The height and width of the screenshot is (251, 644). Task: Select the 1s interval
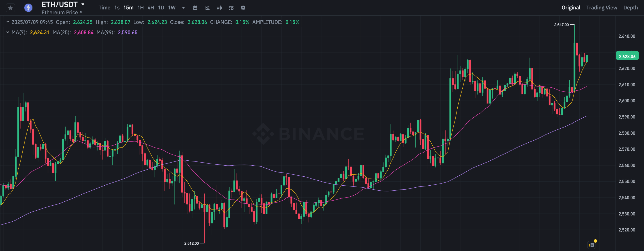[117, 8]
